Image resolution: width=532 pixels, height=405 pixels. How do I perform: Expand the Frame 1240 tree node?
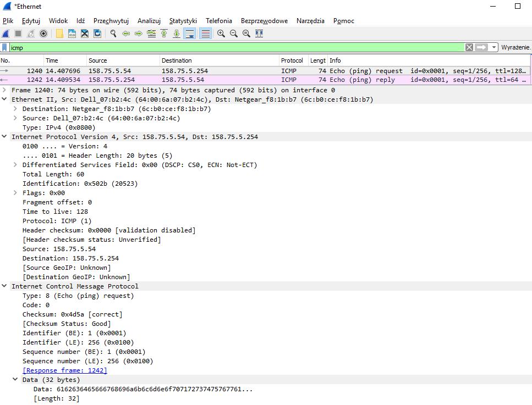tap(4, 90)
